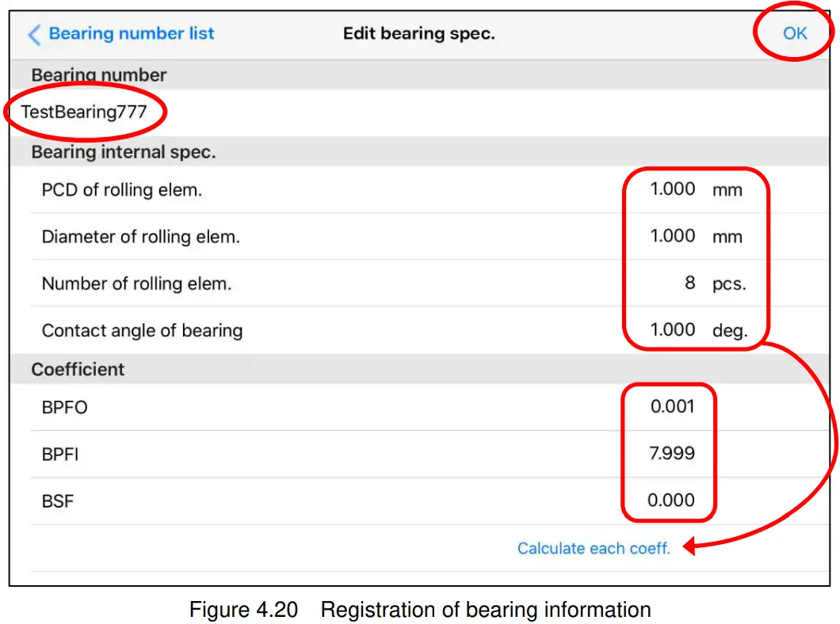Click the PCD of rolling elem. label

(x=122, y=190)
